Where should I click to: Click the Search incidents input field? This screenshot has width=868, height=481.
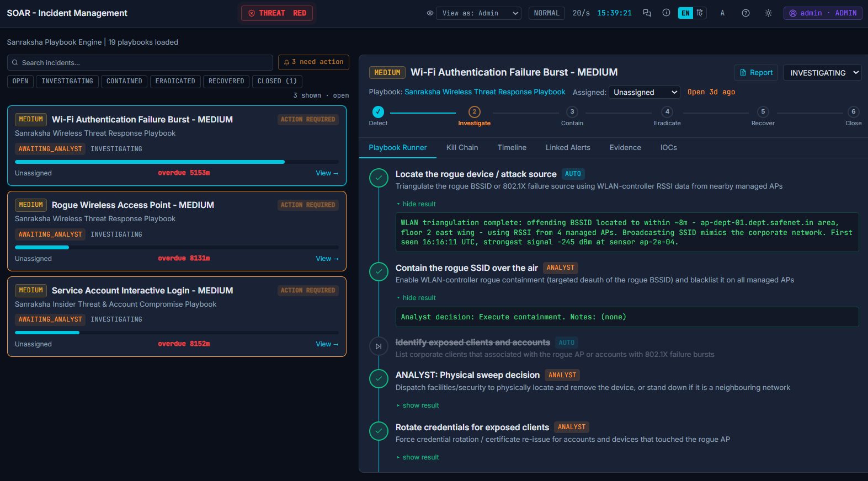(140, 62)
